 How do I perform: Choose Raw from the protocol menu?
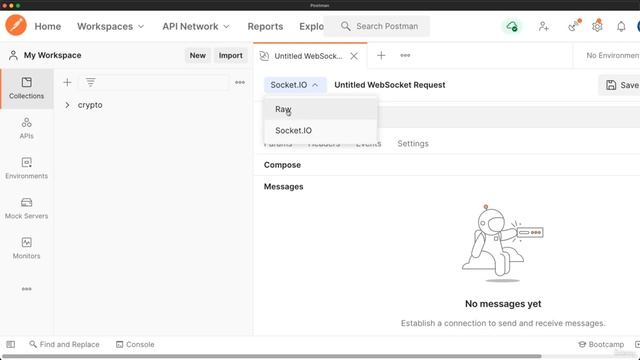[x=321, y=109]
